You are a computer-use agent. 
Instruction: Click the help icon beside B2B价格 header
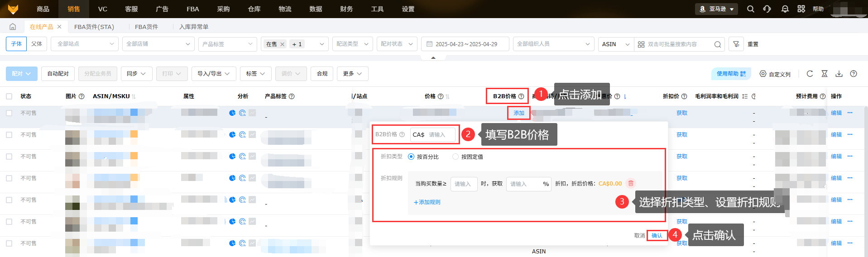(x=521, y=96)
